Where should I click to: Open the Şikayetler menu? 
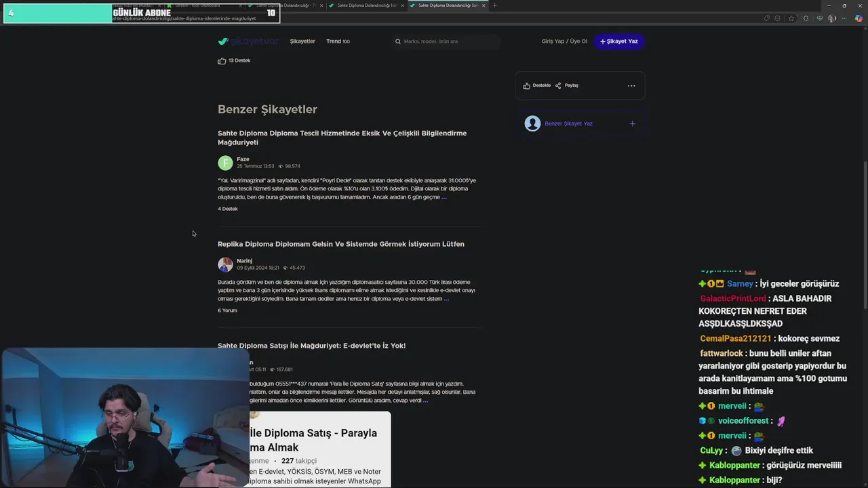click(x=302, y=41)
